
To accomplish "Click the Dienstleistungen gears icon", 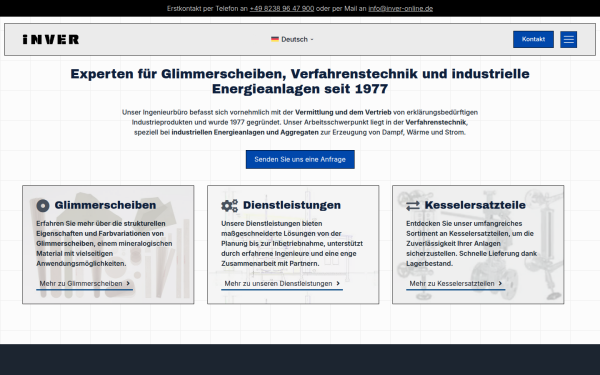I will (x=229, y=205).
